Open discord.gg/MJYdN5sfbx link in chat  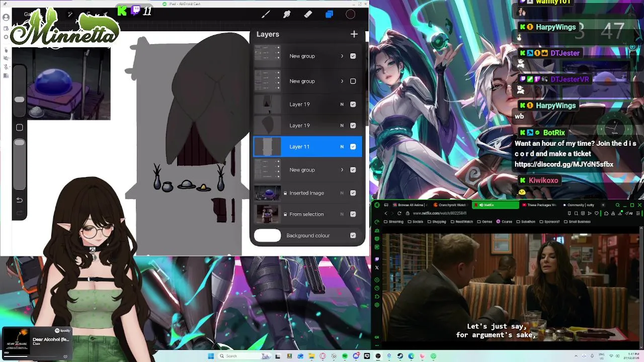(564, 164)
